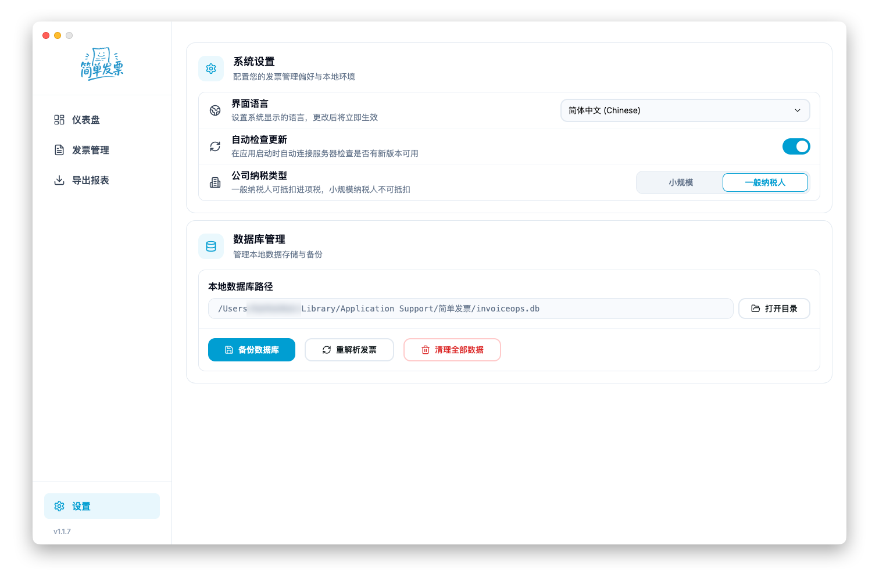Select the 一般纳税人 taxpayer type
Viewport: 879px width, 588px height.
click(765, 182)
